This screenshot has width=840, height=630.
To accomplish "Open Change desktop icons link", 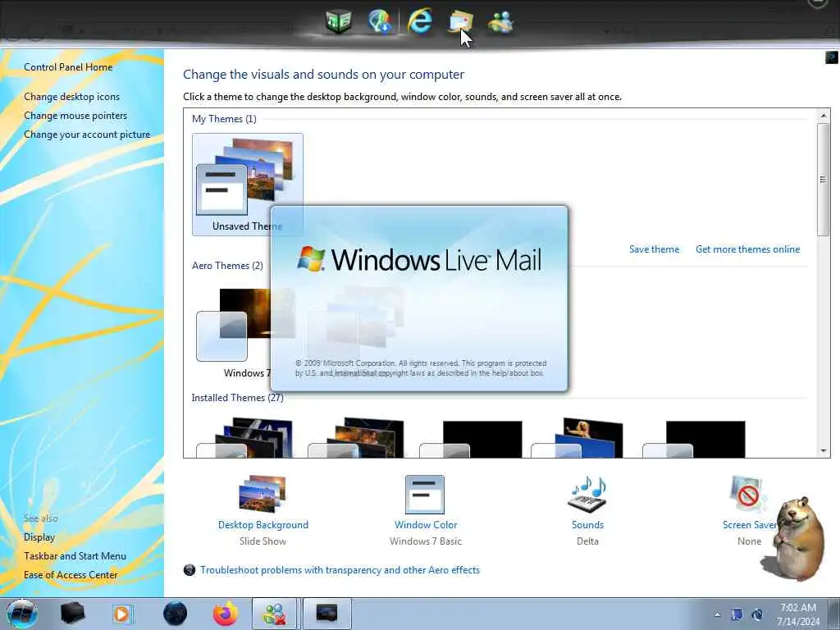I will pos(72,97).
